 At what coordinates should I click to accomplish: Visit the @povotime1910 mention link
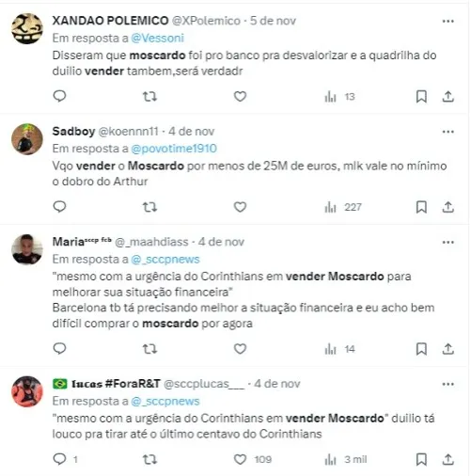click(174, 149)
